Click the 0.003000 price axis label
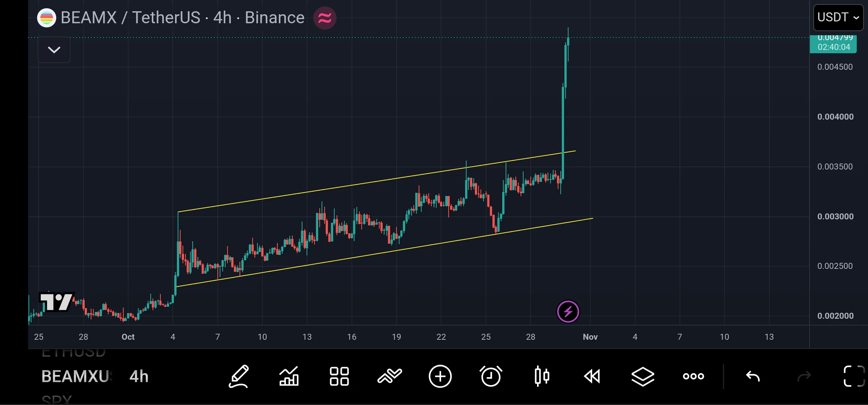The width and height of the screenshot is (868, 405). pyautogui.click(x=835, y=216)
